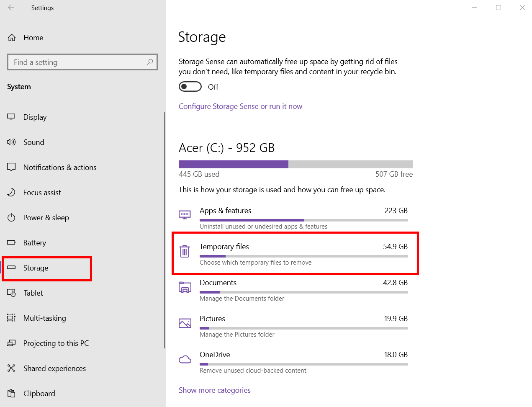The height and width of the screenshot is (407, 532).
Task: Click the Acer (C:) usage bar
Action: tap(296, 164)
